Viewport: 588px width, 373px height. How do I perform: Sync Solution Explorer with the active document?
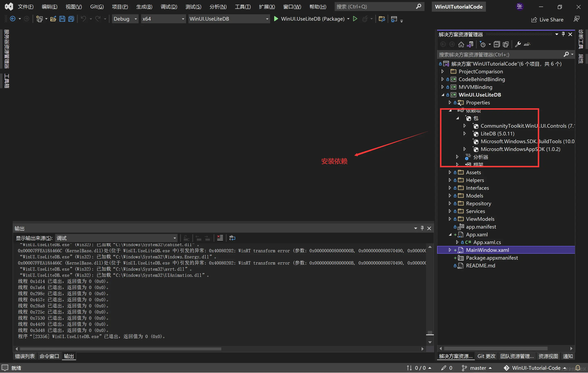click(x=470, y=44)
